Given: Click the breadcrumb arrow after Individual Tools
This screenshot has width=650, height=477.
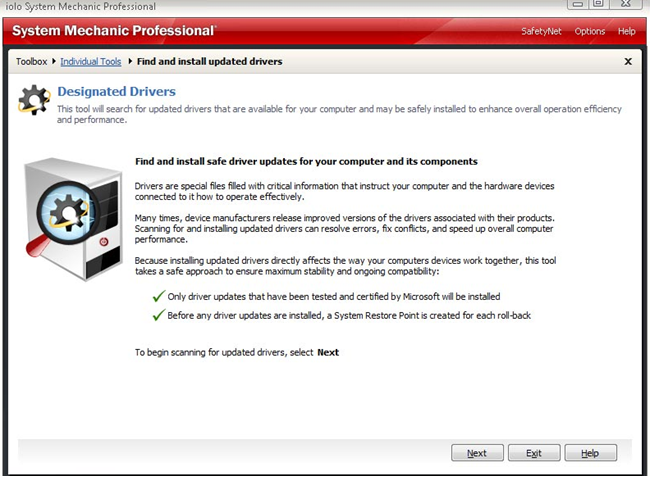Looking at the screenshot, I should 130,61.
